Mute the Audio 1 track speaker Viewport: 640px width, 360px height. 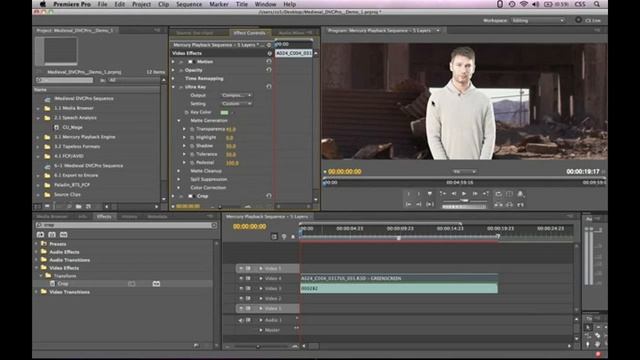point(241,320)
